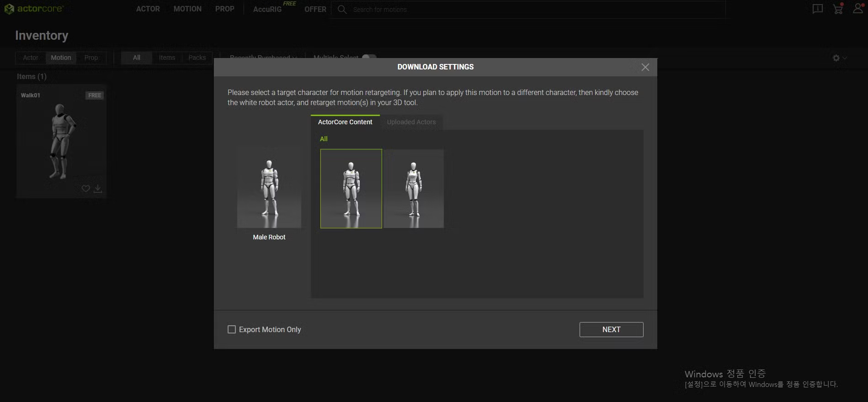Filter inventory by Items

[167, 58]
